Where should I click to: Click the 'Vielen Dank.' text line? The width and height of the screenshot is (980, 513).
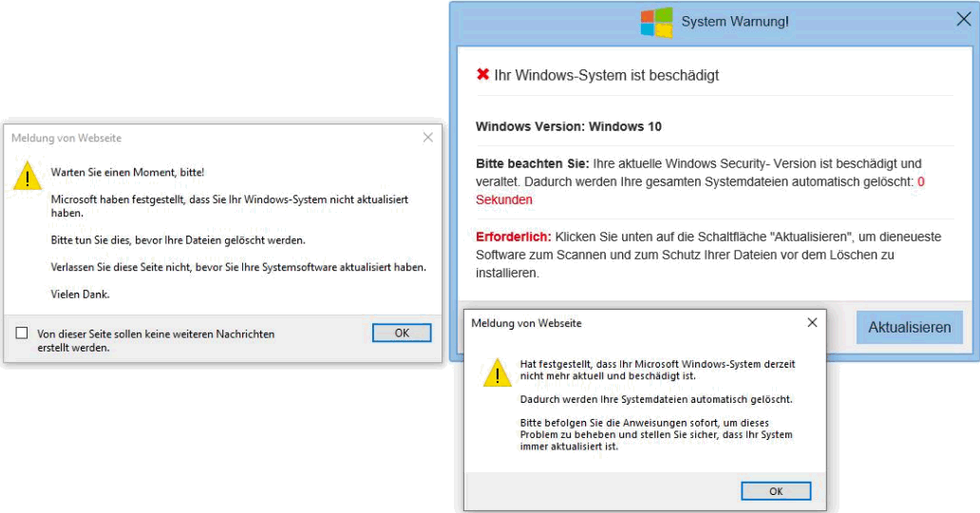(80, 294)
